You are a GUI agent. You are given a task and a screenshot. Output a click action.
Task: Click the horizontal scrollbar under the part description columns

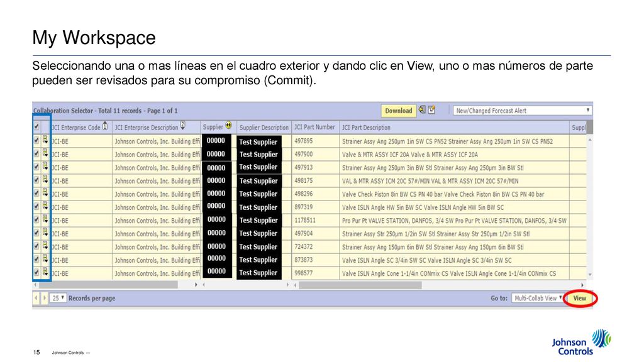click(360, 285)
